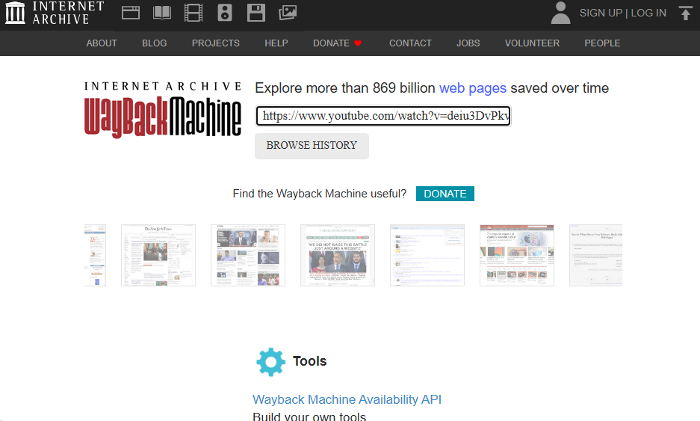Open the blue link-list site thumbnail
The height and width of the screenshot is (421, 700).
coord(427,255)
